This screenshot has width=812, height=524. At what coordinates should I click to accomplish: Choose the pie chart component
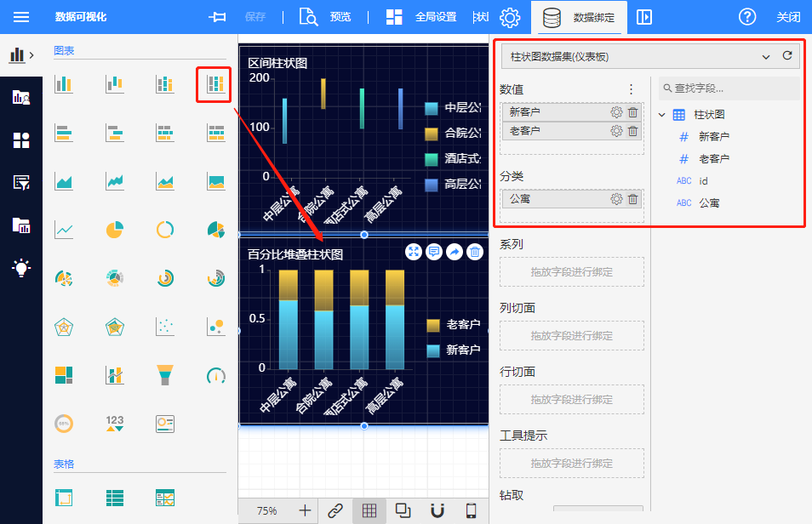coord(115,230)
